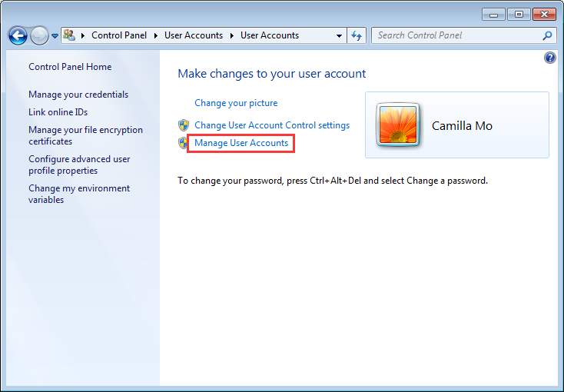Click the flower account picture thumbnail
This screenshot has height=392, width=564.
click(x=398, y=125)
